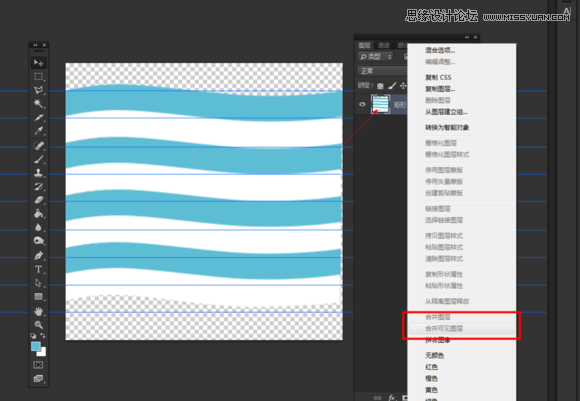The width and height of the screenshot is (580, 401).
Task: Choose 拷贝图层样式 menu entry
Action: click(444, 236)
